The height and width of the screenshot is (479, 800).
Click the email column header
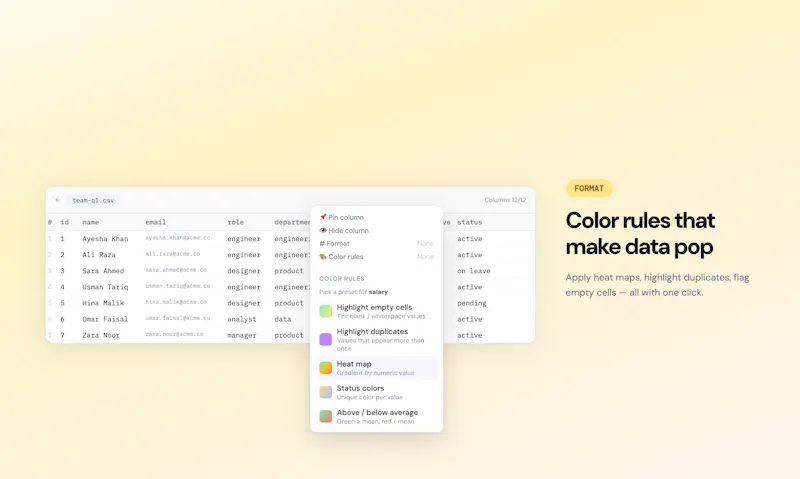tap(156, 222)
